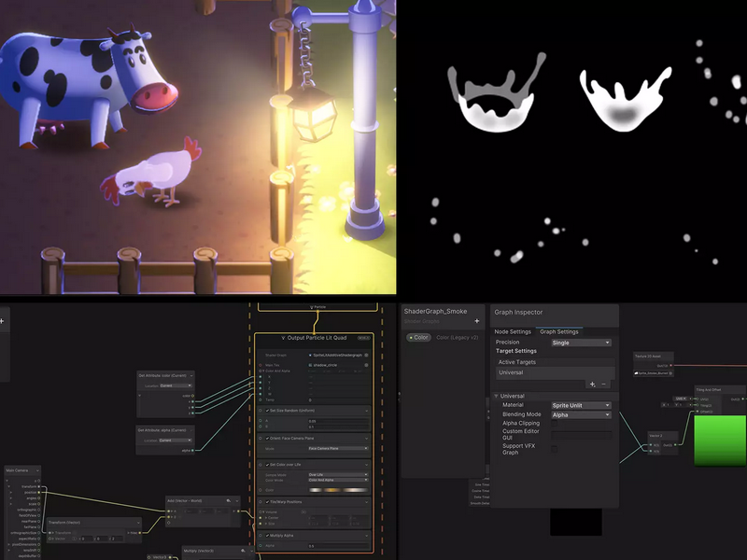
Task: Click the Set Size Random A value field
Action: pyautogui.click(x=338, y=422)
